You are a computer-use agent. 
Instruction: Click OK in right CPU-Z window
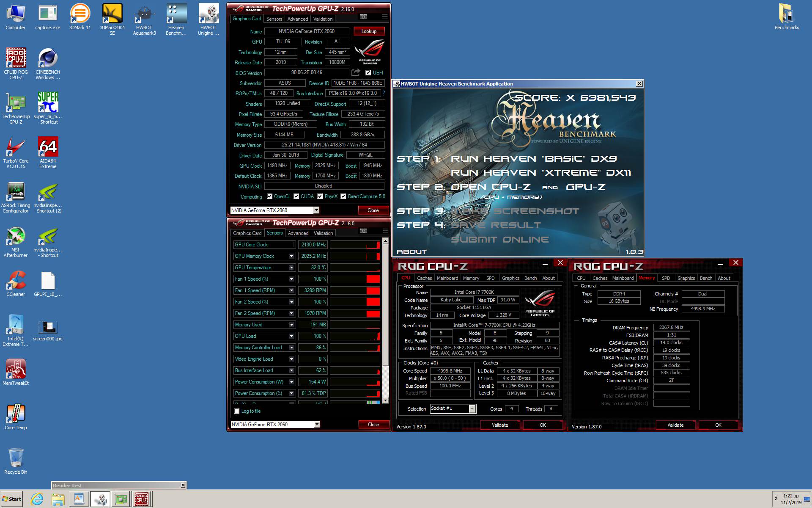tap(718, 425)
